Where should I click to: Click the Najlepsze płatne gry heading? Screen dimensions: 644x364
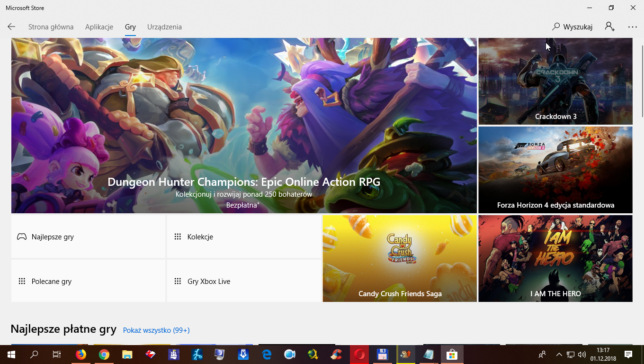point(63,329)
